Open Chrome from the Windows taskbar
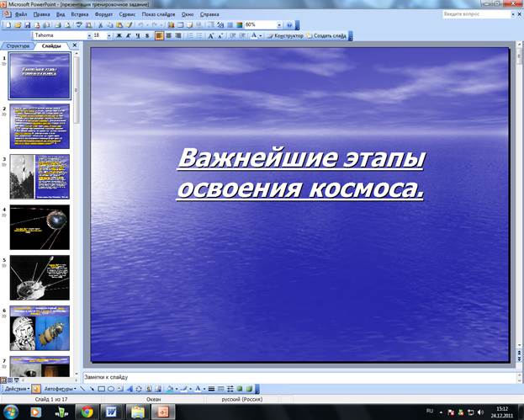The image size is (524, 420). coord(86,412)
